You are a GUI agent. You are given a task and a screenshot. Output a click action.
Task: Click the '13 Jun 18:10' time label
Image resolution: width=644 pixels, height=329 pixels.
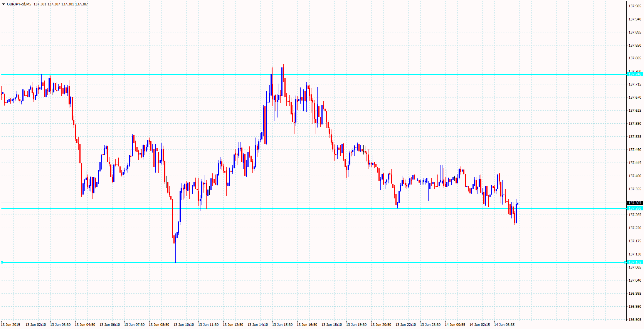[x=331, y=325]
